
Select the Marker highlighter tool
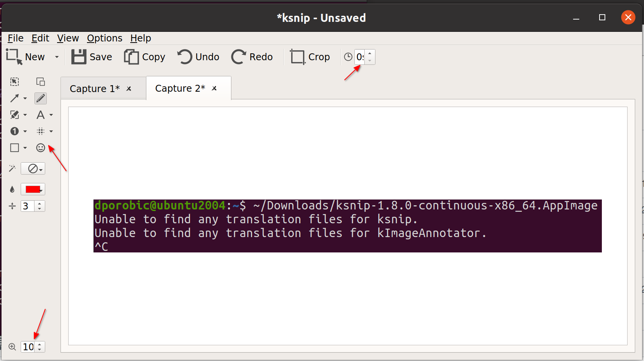(14, 115)
